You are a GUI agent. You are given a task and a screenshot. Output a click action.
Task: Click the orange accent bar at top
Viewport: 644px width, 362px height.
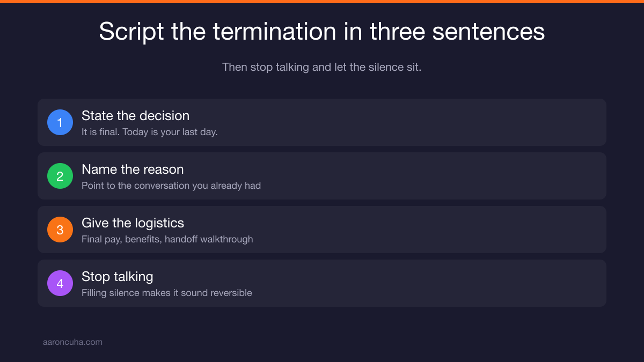[x=322, y=2]
